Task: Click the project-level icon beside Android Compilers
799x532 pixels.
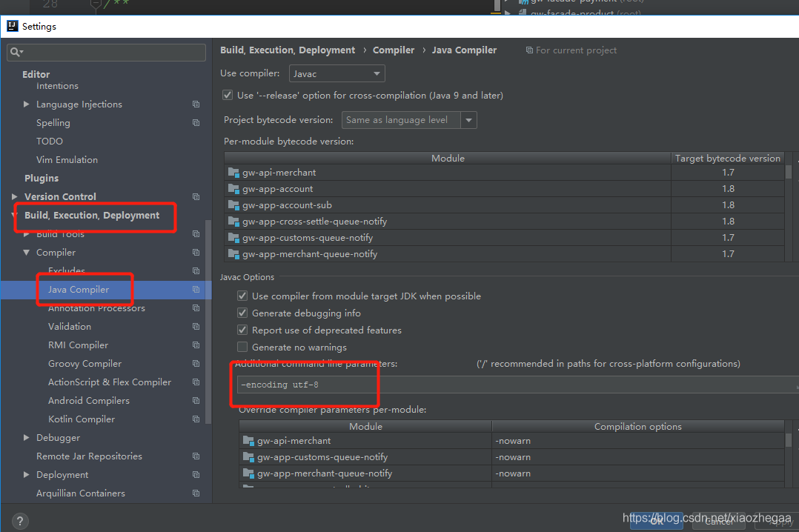Action: click(x=196, y=401)
